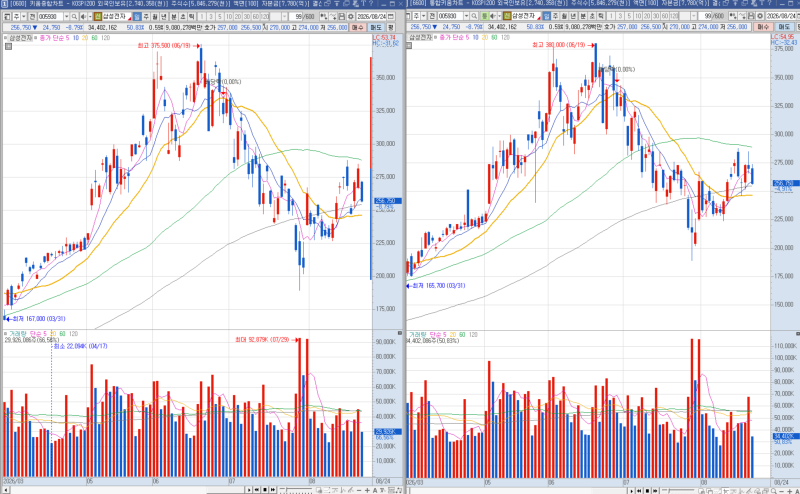
Task: Click zoom slider under left chart
Action: pos(296,490)
